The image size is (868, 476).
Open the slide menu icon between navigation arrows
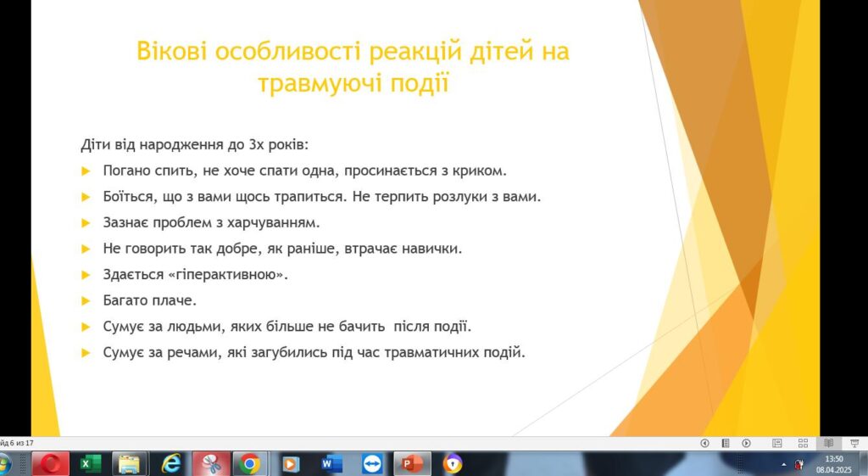[726, 443]
